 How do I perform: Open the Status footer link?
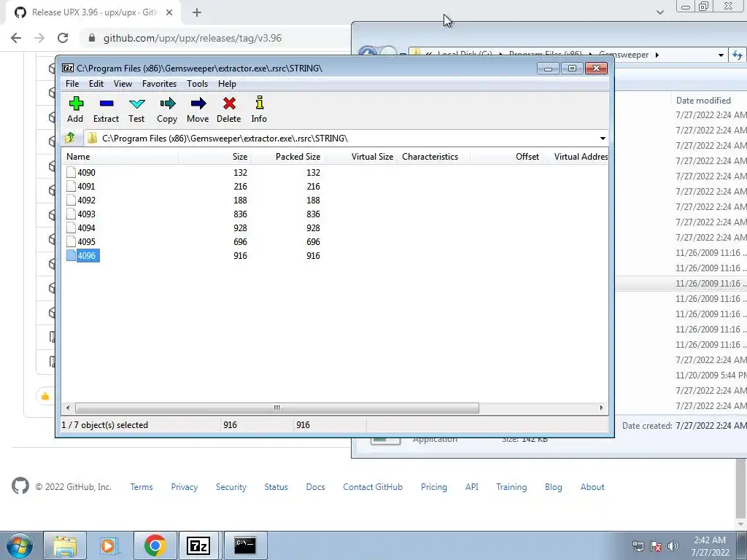click(276, 486)
